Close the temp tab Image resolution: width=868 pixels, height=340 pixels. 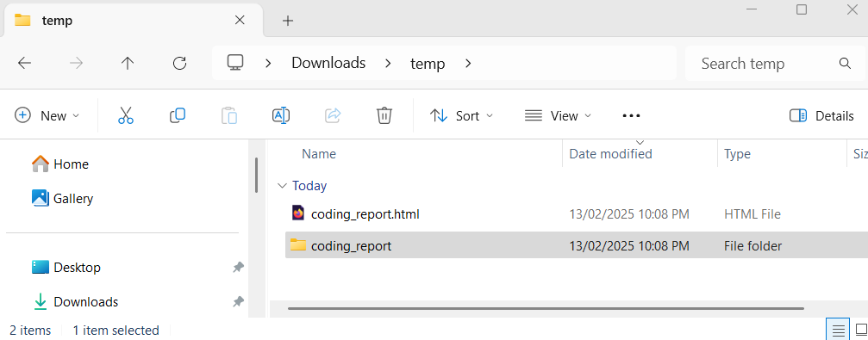click(240, 21)
